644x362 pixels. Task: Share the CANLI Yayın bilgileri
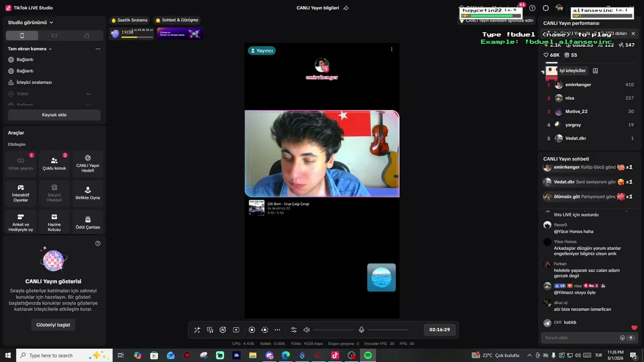tap(346, 8)
